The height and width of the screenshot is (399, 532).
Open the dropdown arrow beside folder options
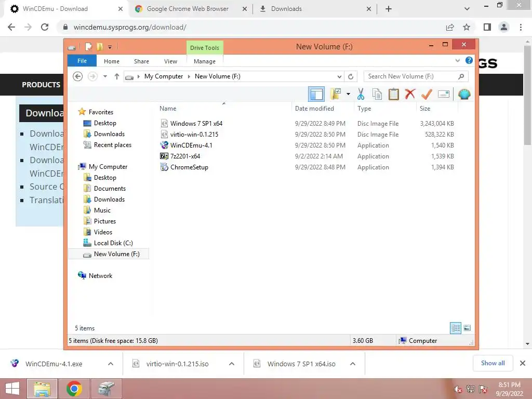(348, 94)
